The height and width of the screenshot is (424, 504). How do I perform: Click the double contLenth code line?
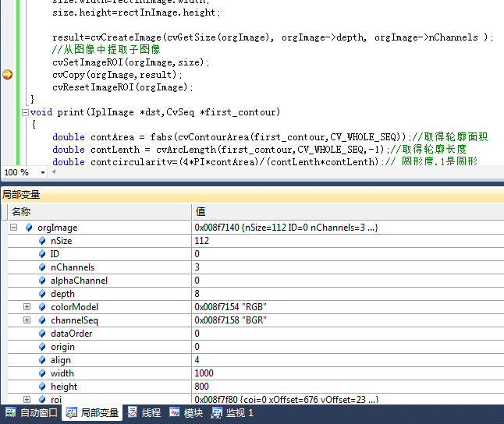click(259, 150)
